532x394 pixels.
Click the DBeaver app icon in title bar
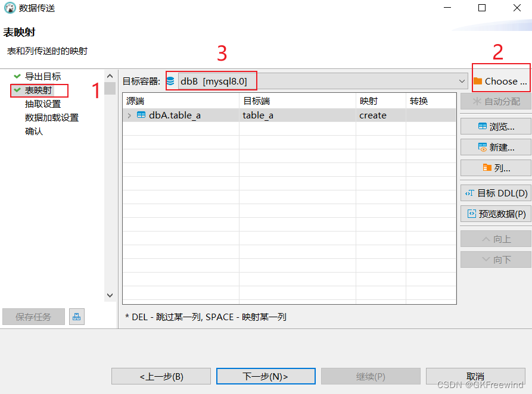[10, 8]
